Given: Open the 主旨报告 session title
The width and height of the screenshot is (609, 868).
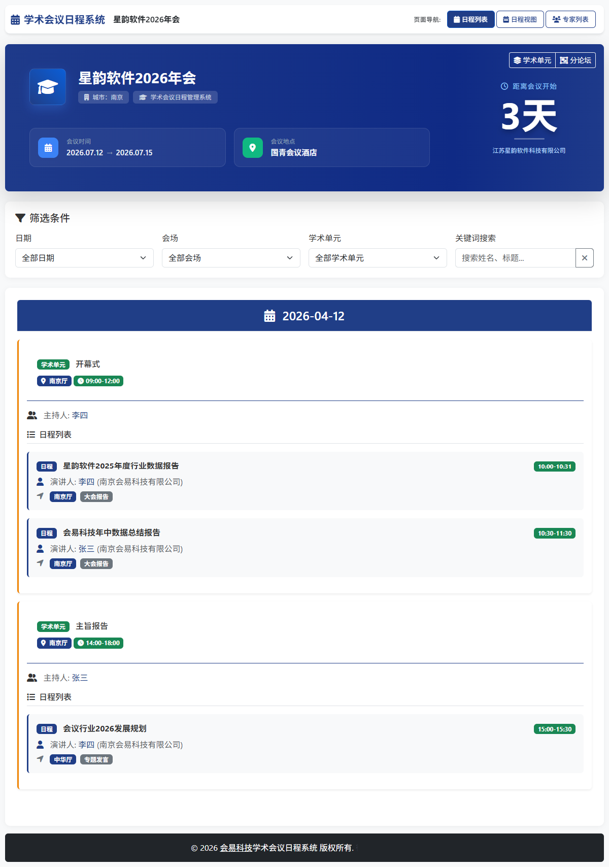Looking at the screenshot, I should (92, 626).
